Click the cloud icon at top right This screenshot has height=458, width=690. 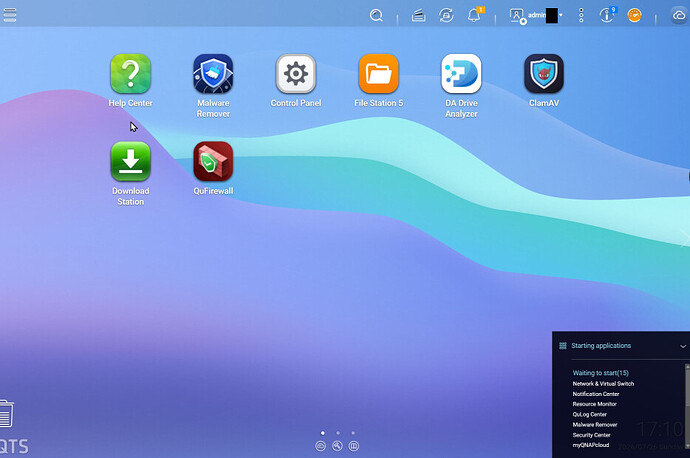678,15
